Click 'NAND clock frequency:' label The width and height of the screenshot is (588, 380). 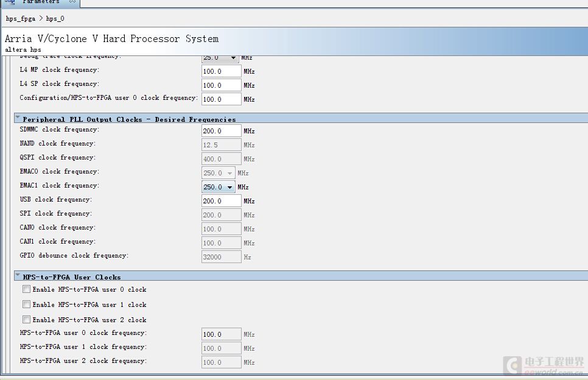[57, 143]
